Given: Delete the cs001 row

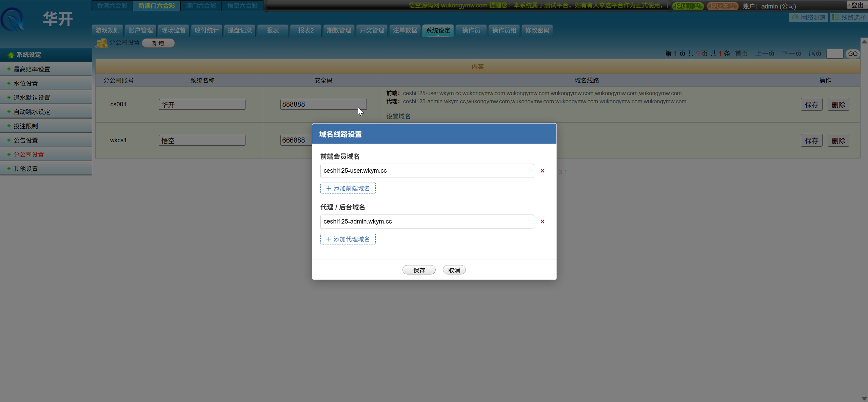Looking at the screenshot, I should [x=838, y=105].
